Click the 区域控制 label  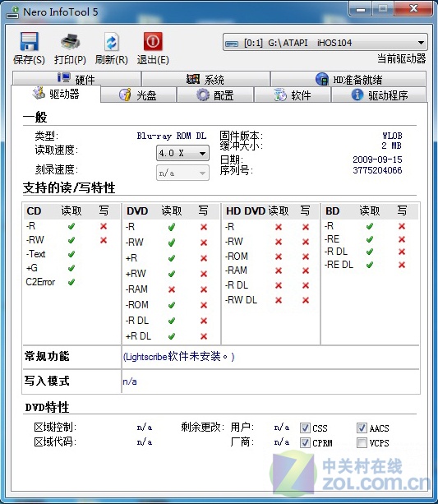coord(55,428)
